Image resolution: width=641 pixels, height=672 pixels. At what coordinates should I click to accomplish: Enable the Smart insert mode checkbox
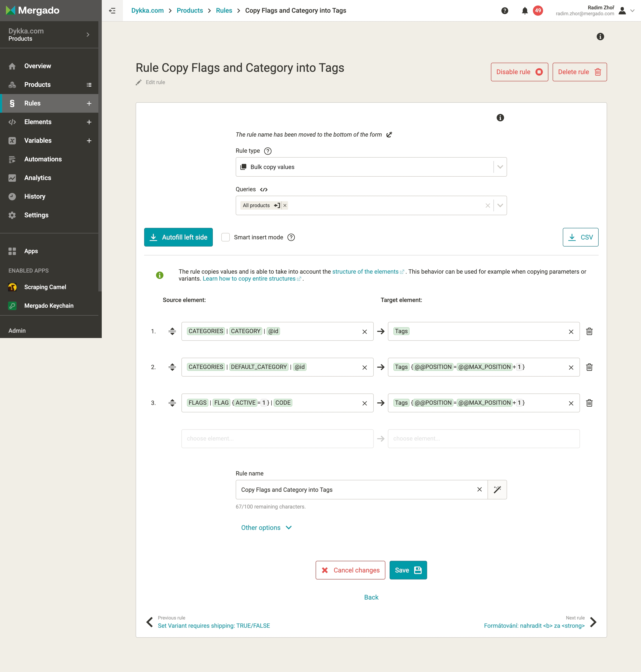226,237
